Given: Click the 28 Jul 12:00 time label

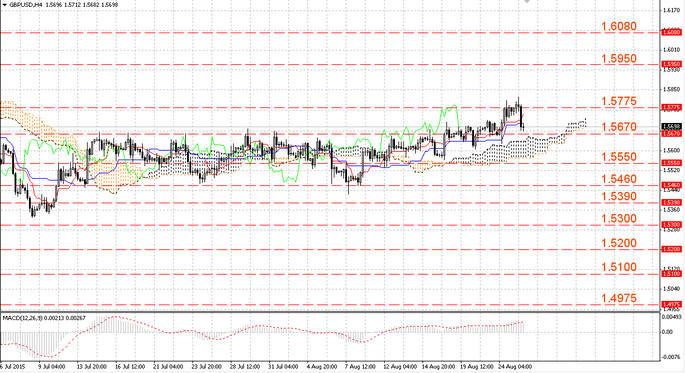Looking at the screenshot, I should click(x=245, y=366).
